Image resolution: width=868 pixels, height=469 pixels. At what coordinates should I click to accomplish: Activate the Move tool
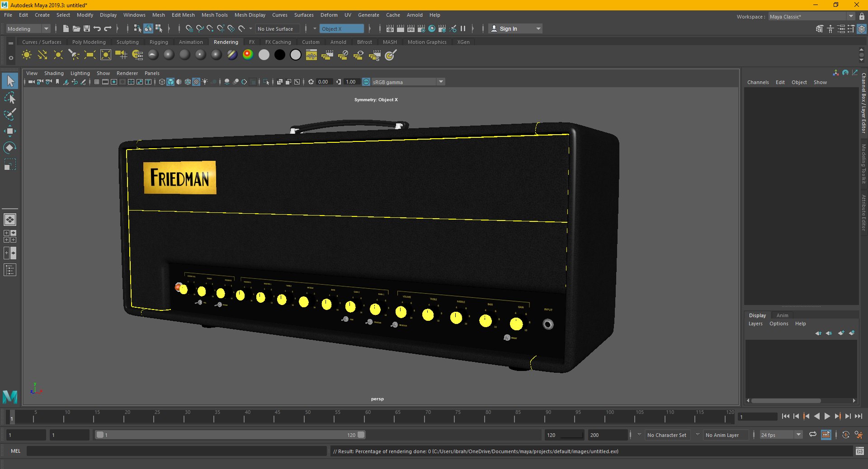(10, 131)
